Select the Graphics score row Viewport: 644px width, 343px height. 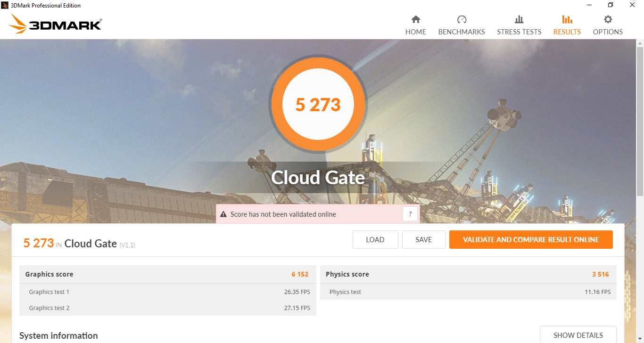[x=168, y=274]
